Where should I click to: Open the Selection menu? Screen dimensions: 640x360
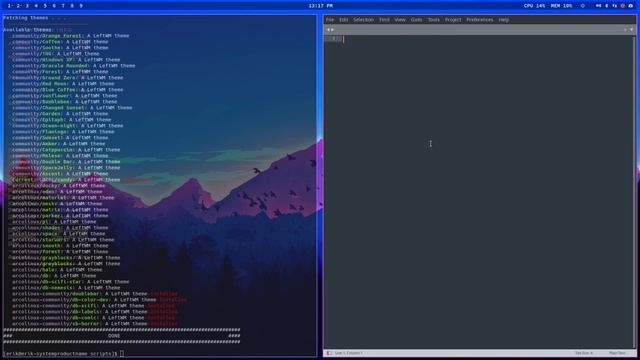tap(363, 20)
